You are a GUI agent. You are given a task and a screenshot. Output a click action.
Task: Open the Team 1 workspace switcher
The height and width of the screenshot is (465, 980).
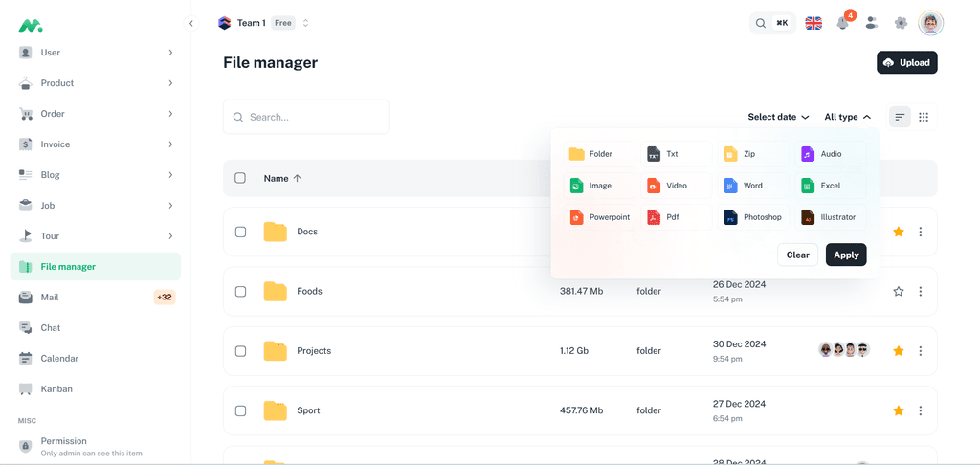[263, 23]
